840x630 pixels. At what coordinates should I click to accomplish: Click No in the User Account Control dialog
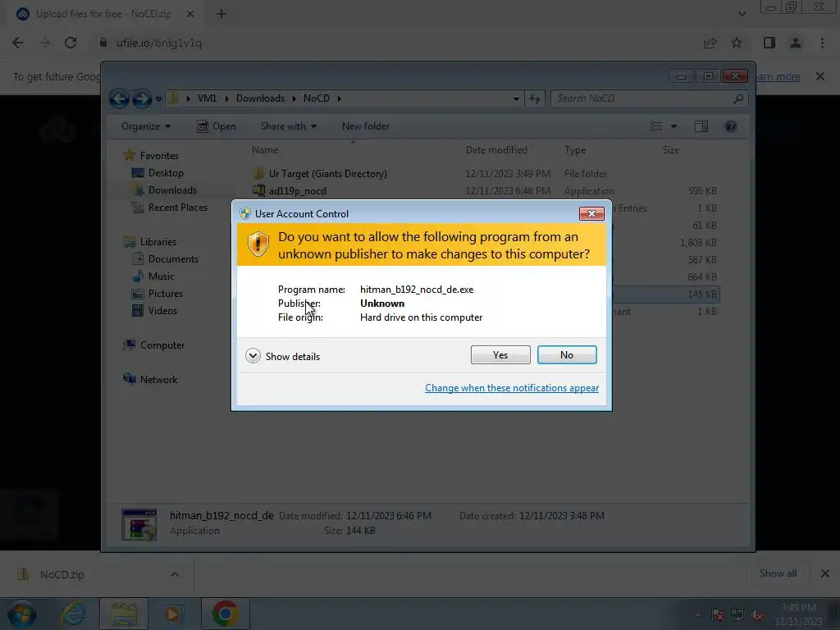(x=567, y=354)
